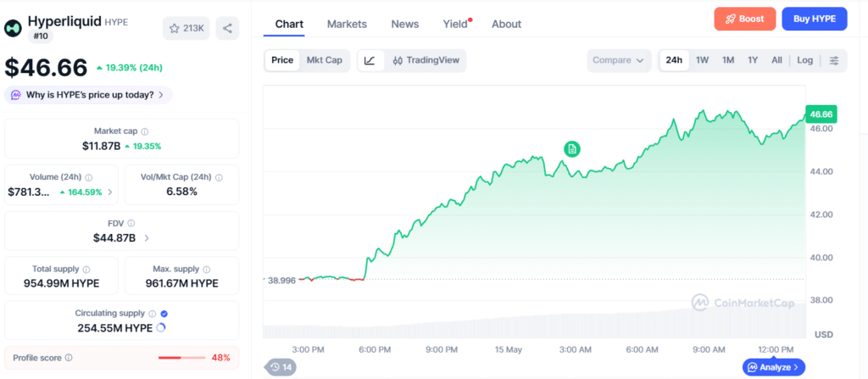Screen dimensions: 868x379
Task: Click the document news marker on chart
Action: [572, 148]
